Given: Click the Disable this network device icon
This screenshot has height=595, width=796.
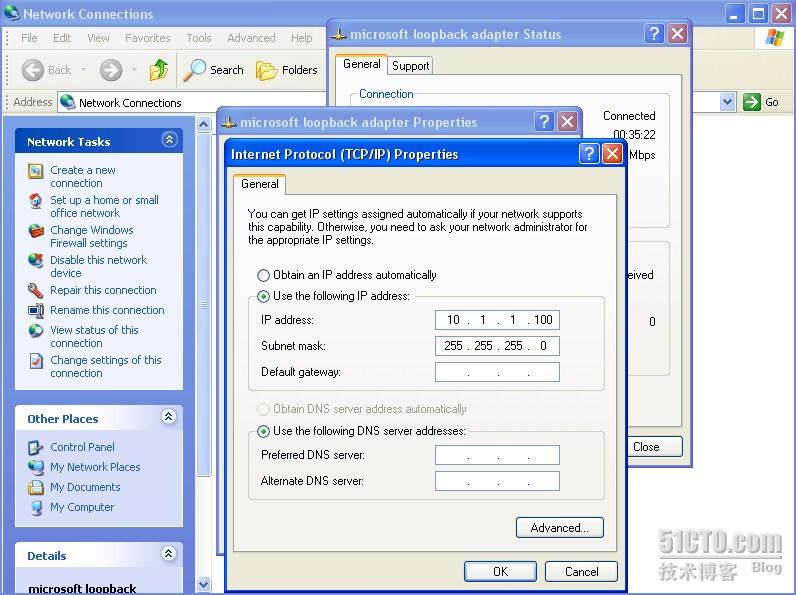Looking at the screenshot, I should pos(36,261).
